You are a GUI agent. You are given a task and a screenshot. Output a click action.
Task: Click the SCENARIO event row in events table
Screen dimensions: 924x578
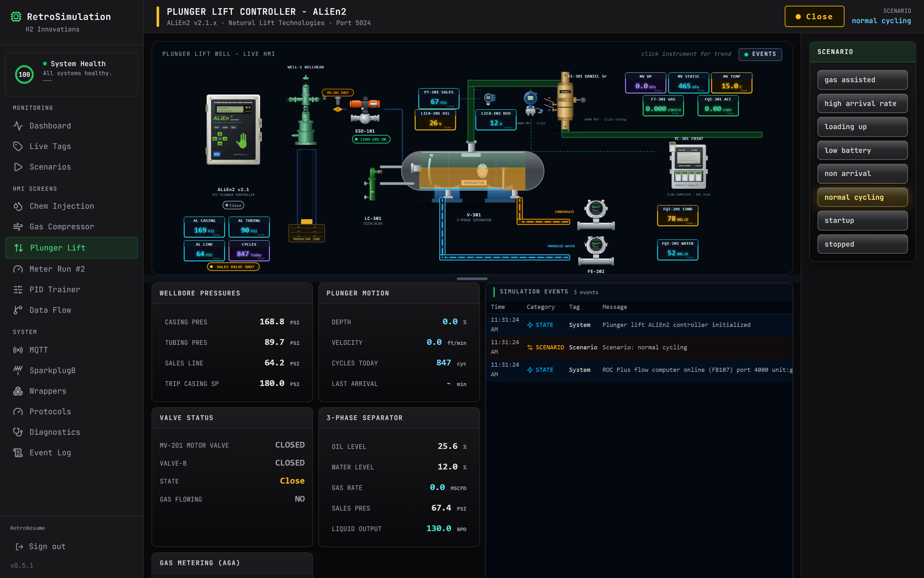coord(639,347)
